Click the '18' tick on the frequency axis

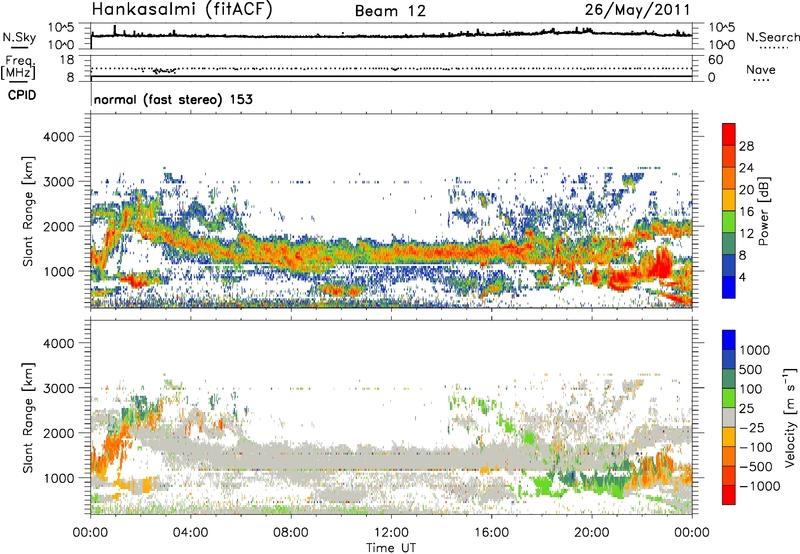pos(67,60)
